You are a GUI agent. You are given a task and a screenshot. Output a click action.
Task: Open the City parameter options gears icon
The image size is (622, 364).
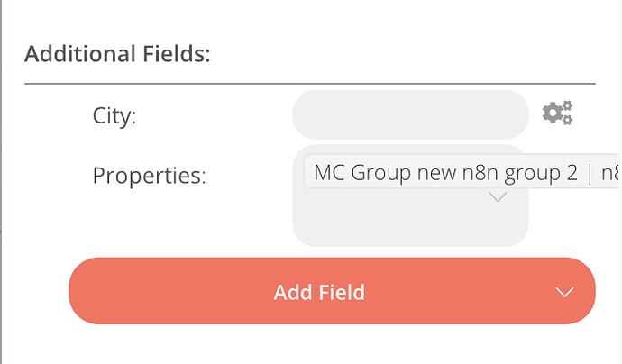coord(558,113)
